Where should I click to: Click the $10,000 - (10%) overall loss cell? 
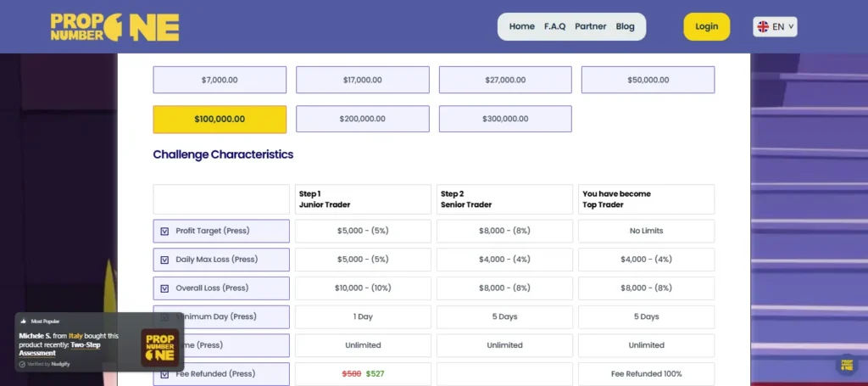coord(363,288)
